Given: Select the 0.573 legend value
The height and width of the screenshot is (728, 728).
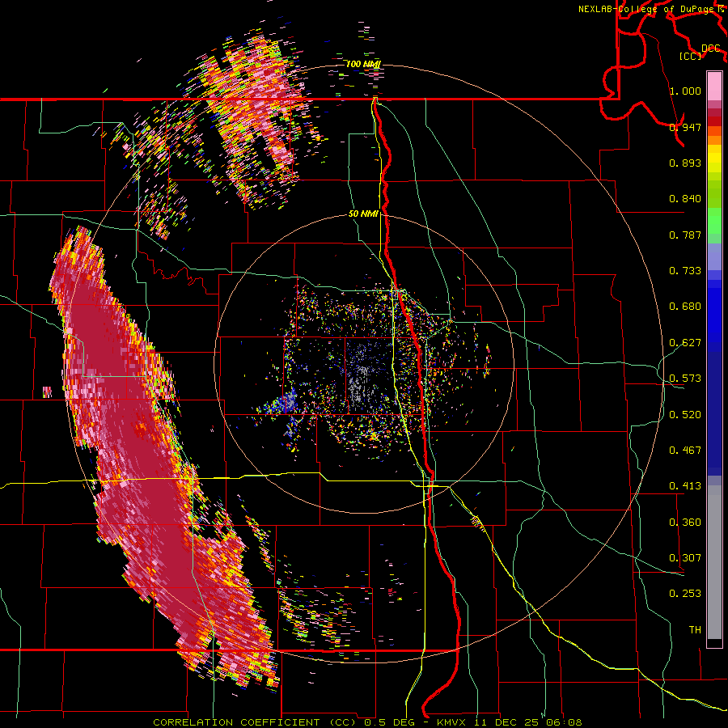Looking at the screenshot, I should 685,378.
